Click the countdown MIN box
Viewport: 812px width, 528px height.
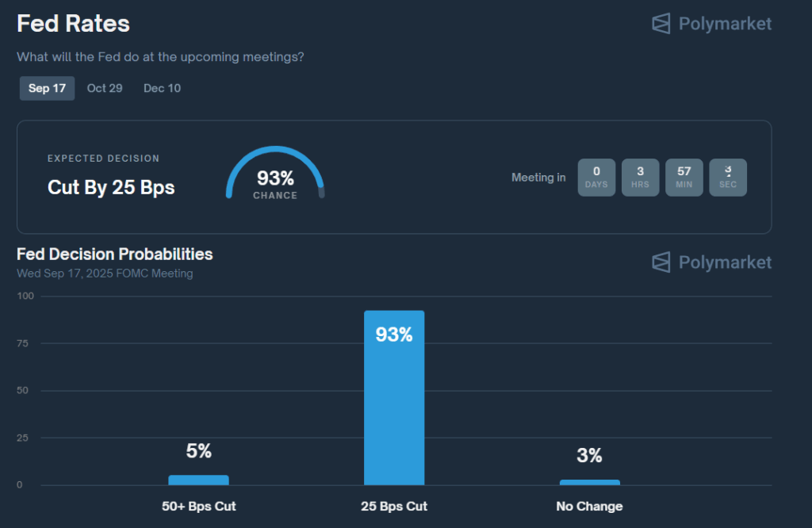(x=684, y=177)
